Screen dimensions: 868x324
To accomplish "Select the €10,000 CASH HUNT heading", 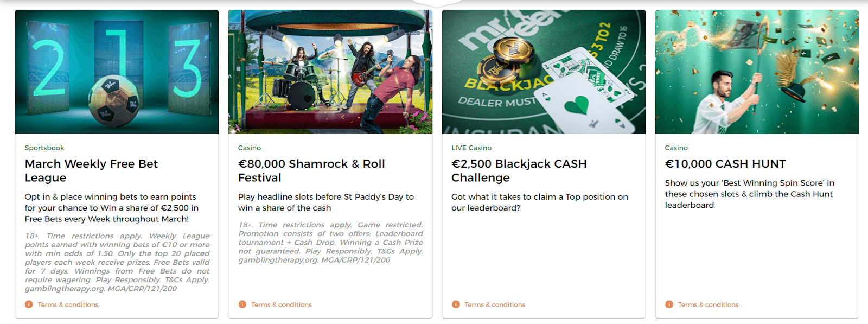I will click(725, 164).
